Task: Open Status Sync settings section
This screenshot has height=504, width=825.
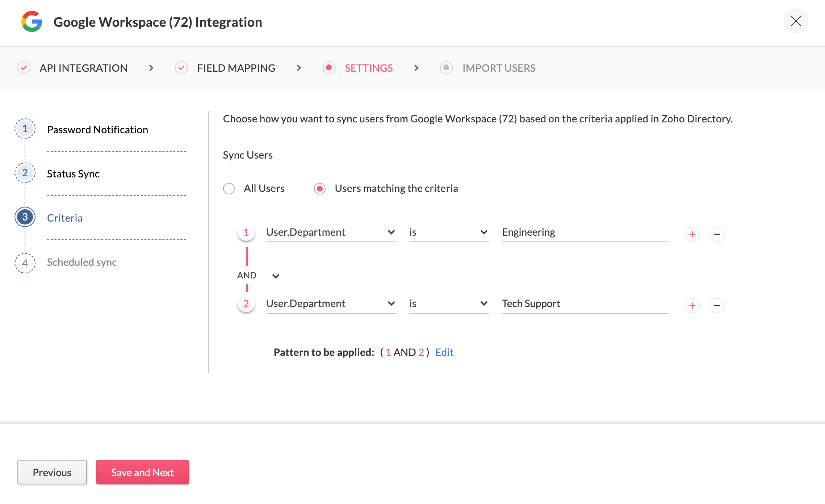Action: [x=73, y=174]
